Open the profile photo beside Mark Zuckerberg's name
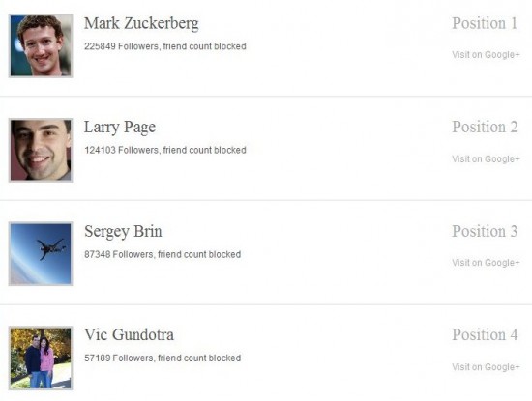The height and width of the screenshot is (401, 532). (x=41, y=45)
